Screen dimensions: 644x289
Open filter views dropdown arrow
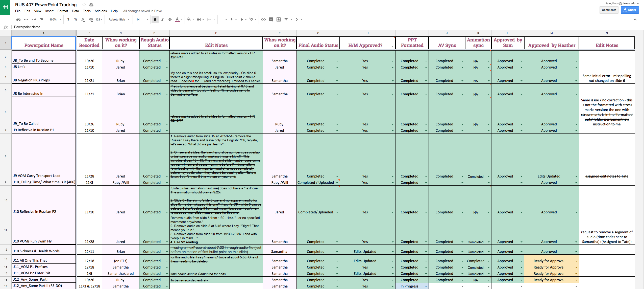[291, 19]
